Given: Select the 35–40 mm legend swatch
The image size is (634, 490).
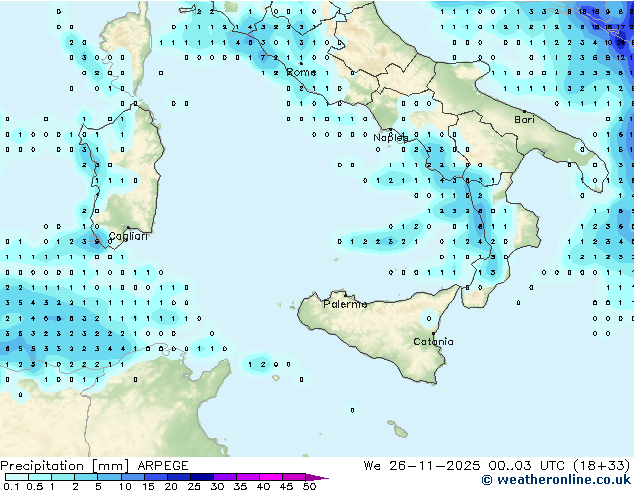Looking at the screenshot, I should click(247, 477).
